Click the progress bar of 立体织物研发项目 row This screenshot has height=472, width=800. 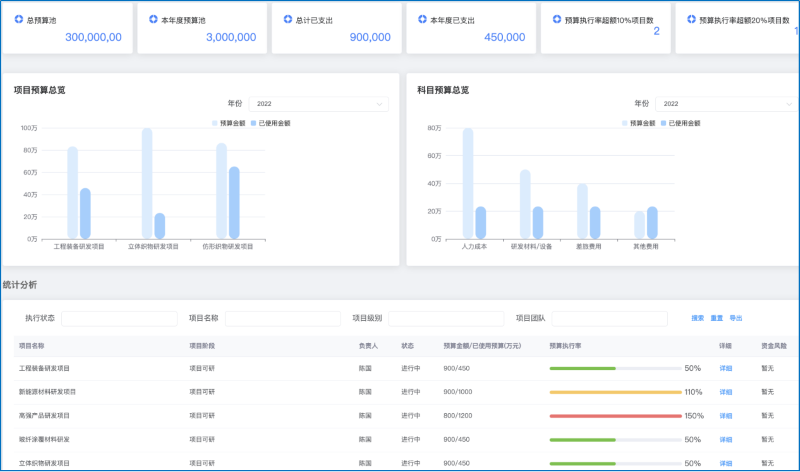pyautogui.click(x=615, y=463)
